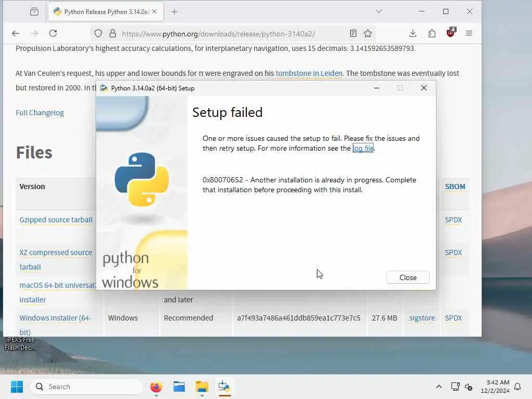Open yellow File Explorer taskbar icon
Viewport: 532px width, 399px height.
[x=202, y=387]
